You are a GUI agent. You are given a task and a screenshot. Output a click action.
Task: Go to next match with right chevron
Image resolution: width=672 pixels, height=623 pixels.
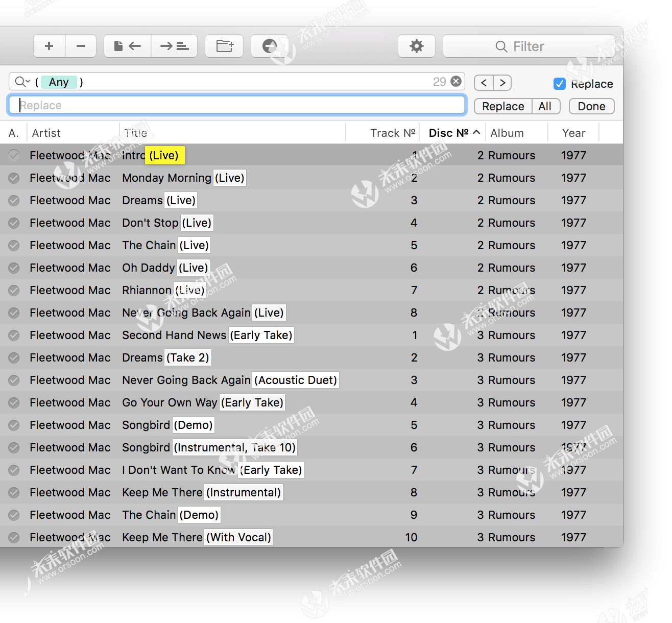pyautogui.click(x=502, y=83)
